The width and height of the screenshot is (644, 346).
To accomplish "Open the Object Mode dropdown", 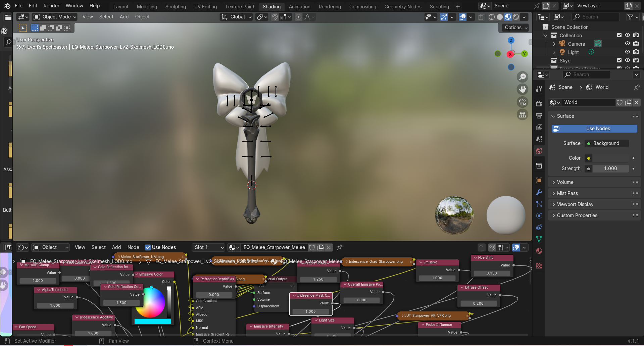I will pos(55,17).
